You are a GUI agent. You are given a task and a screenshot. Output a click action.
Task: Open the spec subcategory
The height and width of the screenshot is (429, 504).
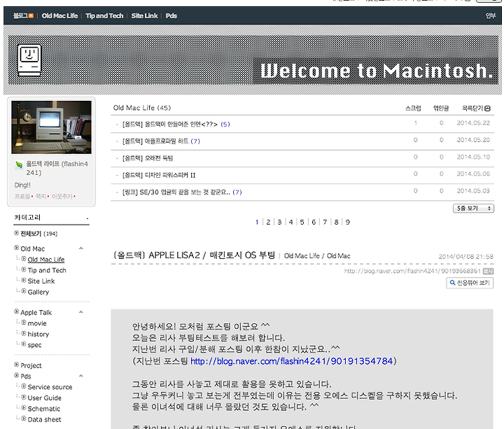click(x=35, y=345)
